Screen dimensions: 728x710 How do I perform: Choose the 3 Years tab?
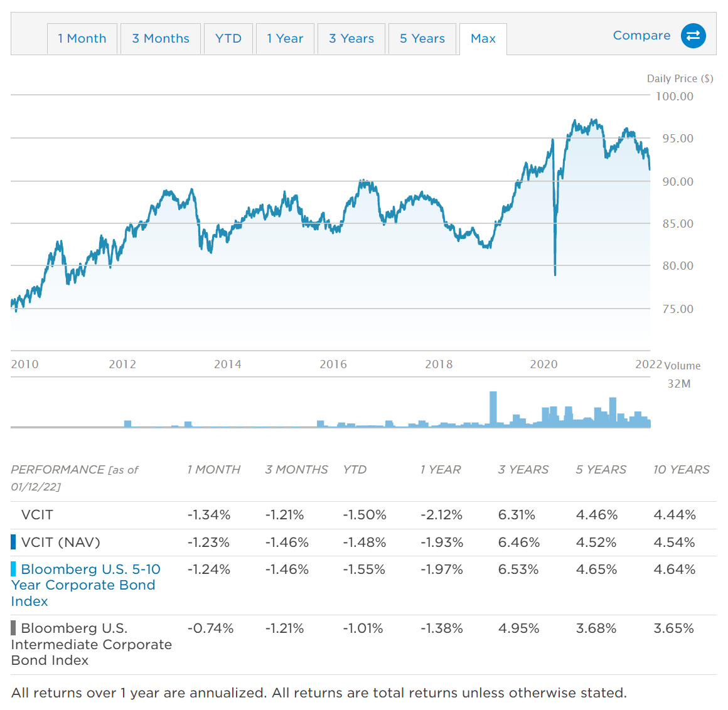click(351, 39)
